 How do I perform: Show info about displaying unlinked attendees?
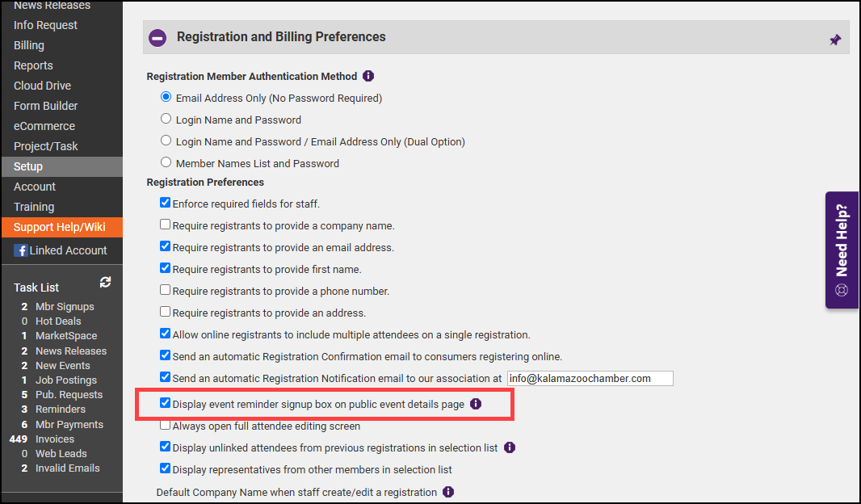click(510, 447)
